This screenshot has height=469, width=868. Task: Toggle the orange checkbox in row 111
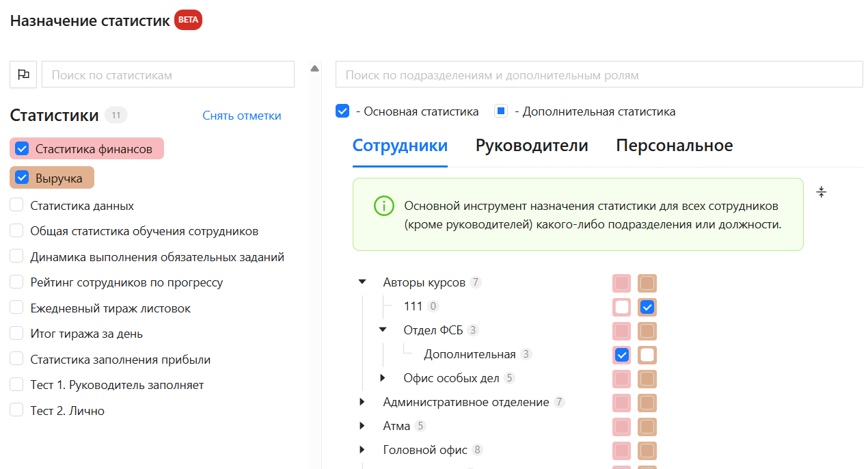click(647, 307)
